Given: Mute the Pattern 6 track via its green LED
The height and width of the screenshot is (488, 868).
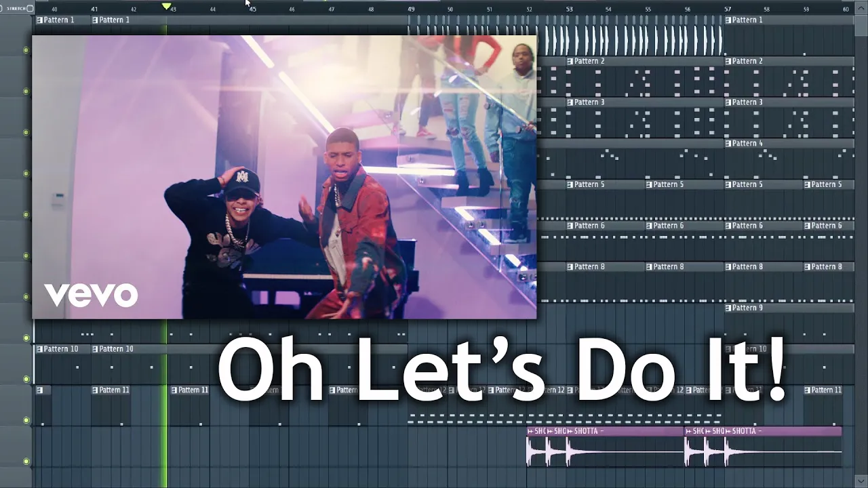Looking at the screenshot, I should point(26,256).
